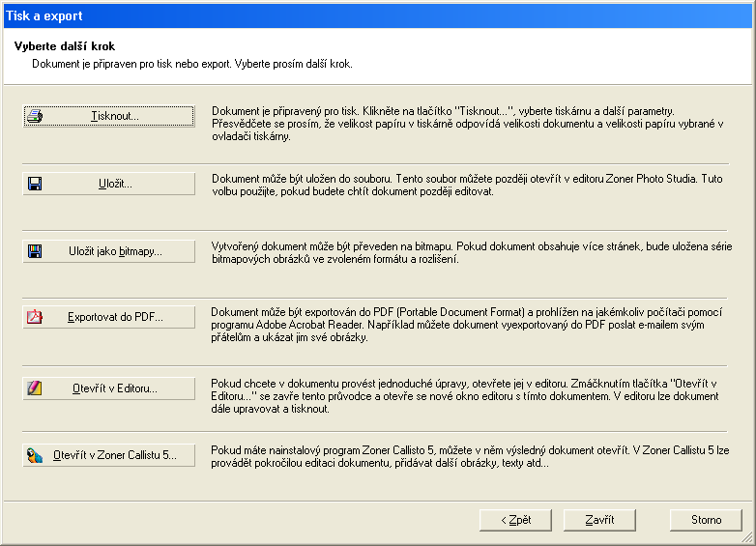Image resolution: width=756 pixels, height=546 pixels.
Task: Click Otevřít v Zoner Callistu 5...
Action: pos(109,455)
